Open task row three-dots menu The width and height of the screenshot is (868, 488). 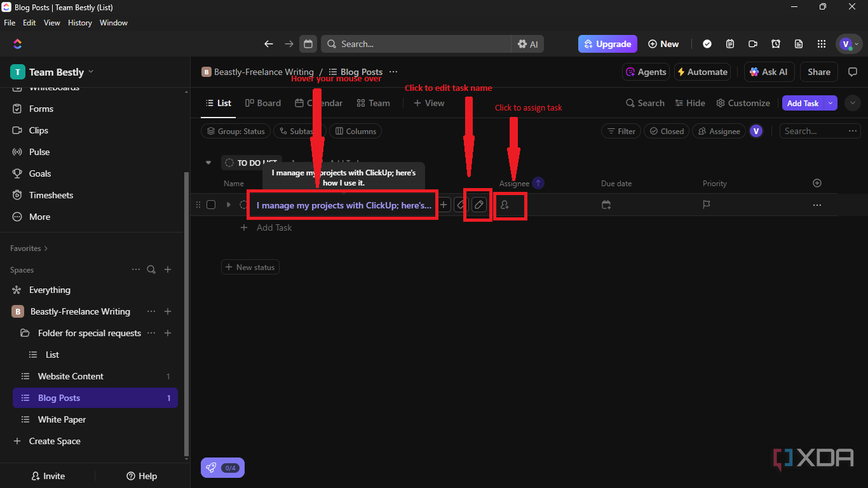coord(817,205)
